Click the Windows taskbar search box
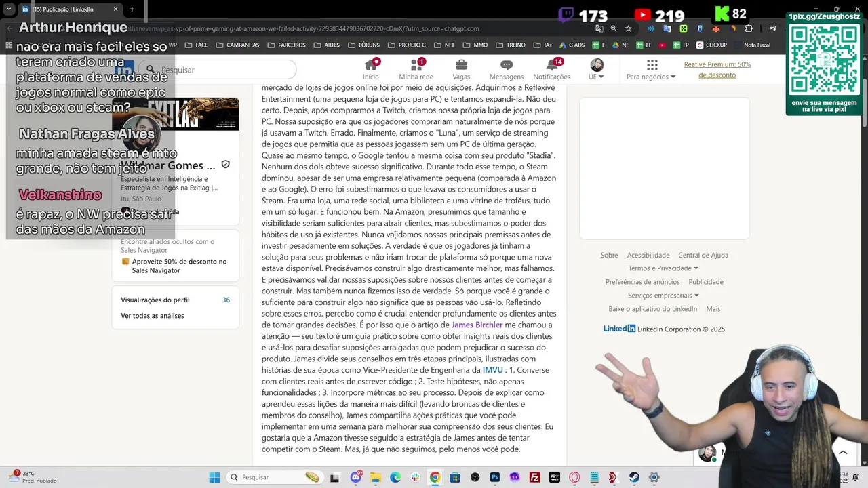 [275, 477]
